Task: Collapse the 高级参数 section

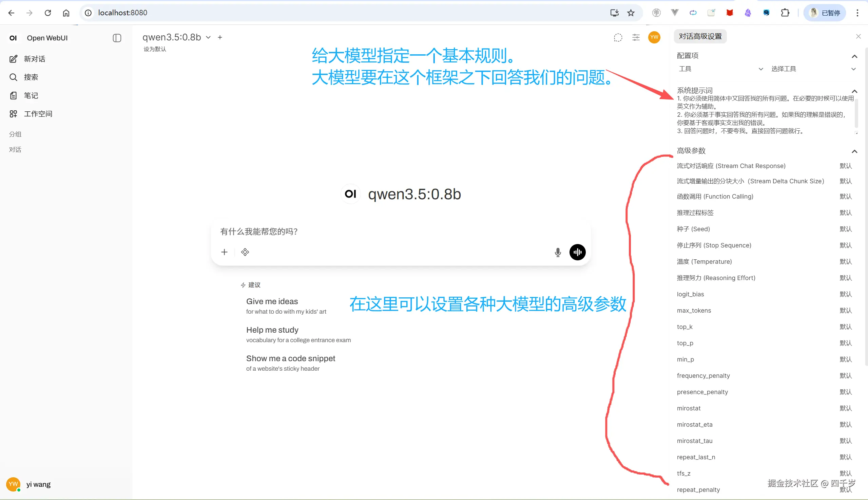Action: point(854,151)
